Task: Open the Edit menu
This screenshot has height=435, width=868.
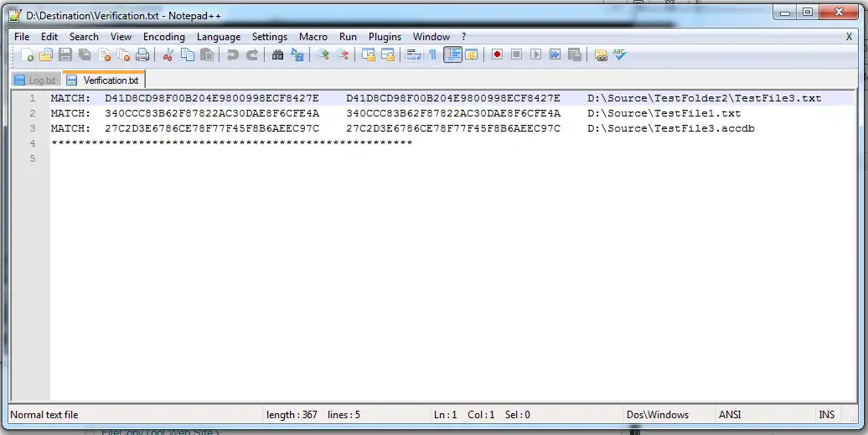Action: (49, 37)
